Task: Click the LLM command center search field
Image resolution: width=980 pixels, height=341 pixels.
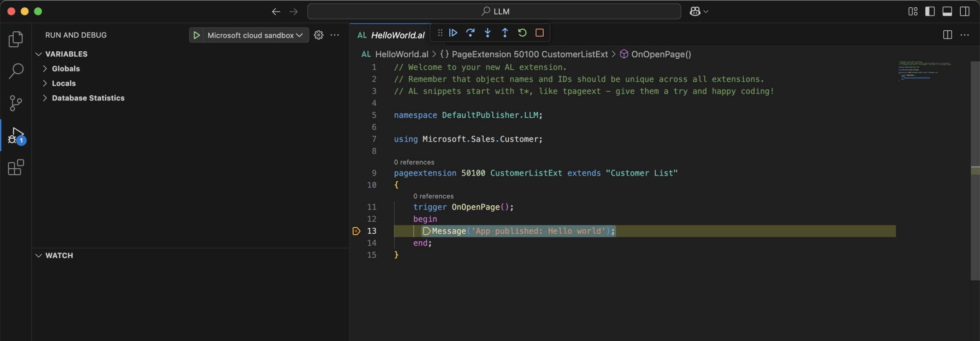Action: pos(494,11)
